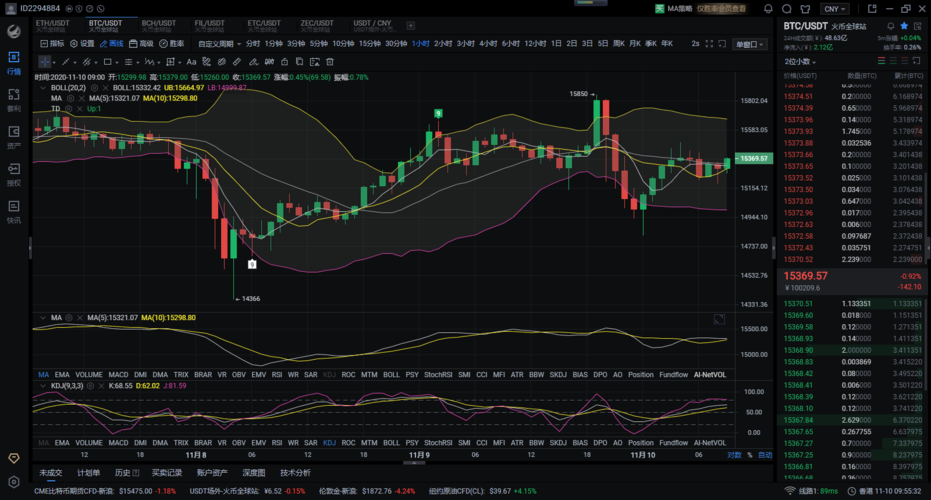Open the 自定义周期 custom period dropdown
This screenshot has height=500, width=931.
pyautogui.click(x=219, y=44)
